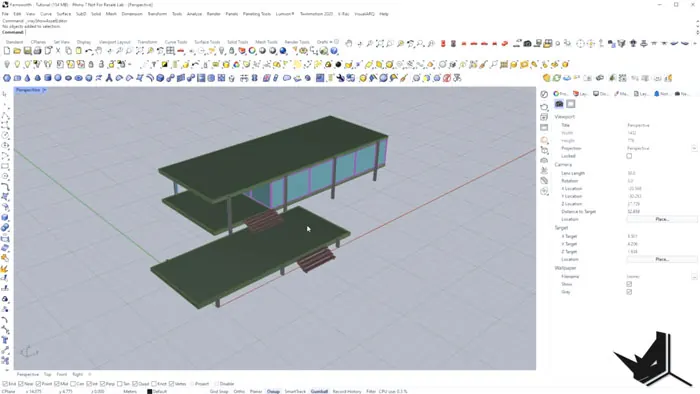Click the camera view properties icon
The height and width of the screenshot is (394, 700).
[x=559, y=104]
